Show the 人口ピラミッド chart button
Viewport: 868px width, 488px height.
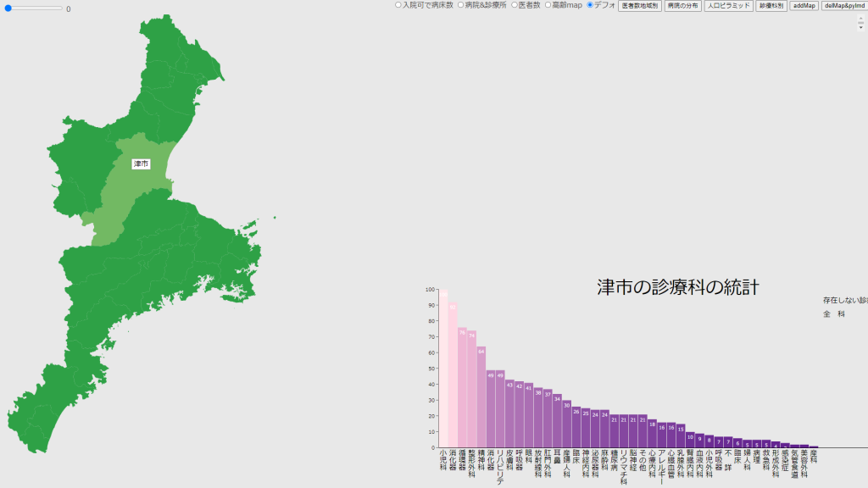(x=728, y=6)
